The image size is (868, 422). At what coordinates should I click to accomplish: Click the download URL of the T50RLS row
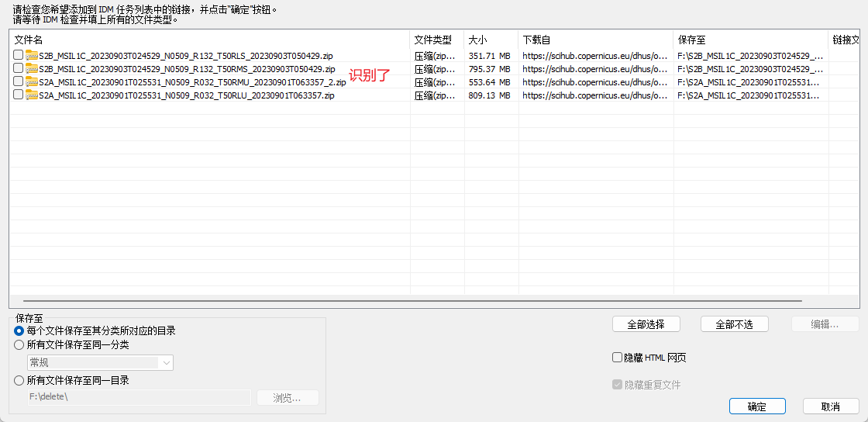[x=595, y=55]
